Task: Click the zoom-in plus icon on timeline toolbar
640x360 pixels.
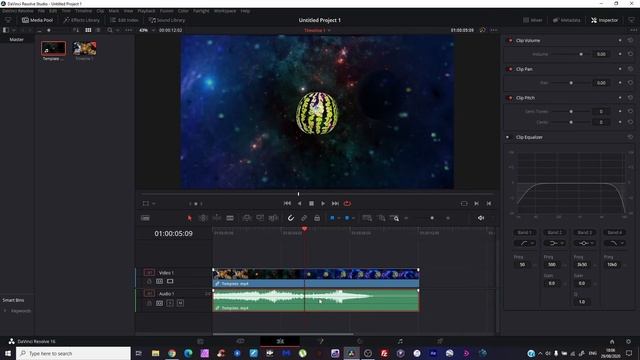Action: (448, 218)
